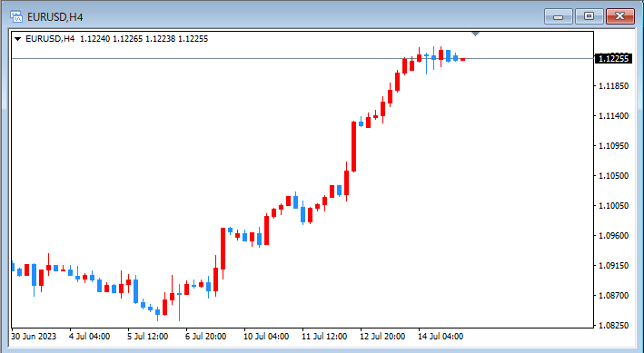Click price scale label 1.10500
644x353 pixels.
coord(614,176)
